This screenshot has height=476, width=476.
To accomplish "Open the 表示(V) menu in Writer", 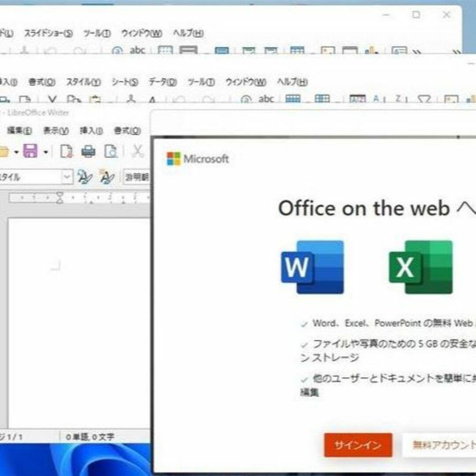I will [x=56, y=130].
